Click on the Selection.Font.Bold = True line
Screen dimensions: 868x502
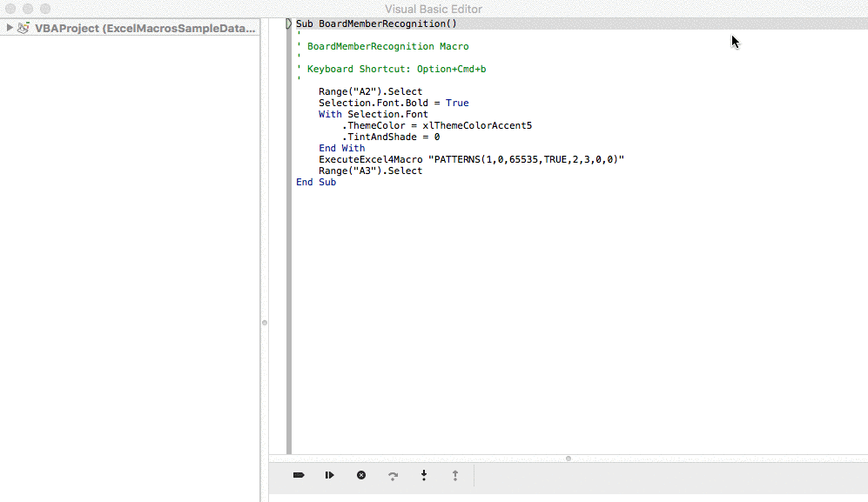click(394, 103)
